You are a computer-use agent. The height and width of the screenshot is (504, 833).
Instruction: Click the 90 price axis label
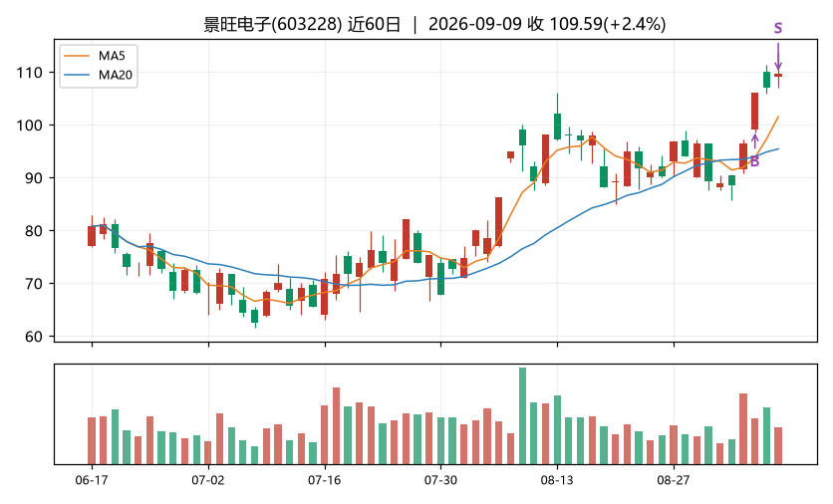[34, 178]
